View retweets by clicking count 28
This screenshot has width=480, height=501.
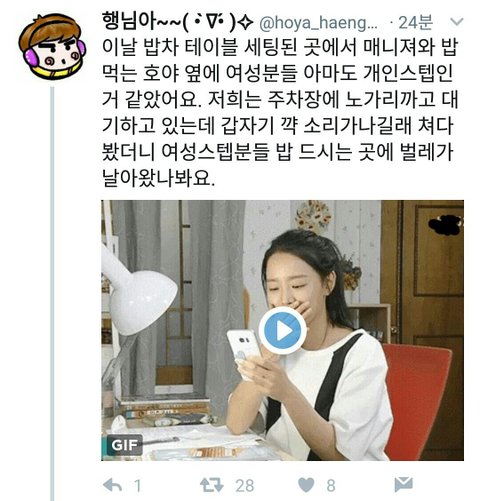[x=245, y=486]
